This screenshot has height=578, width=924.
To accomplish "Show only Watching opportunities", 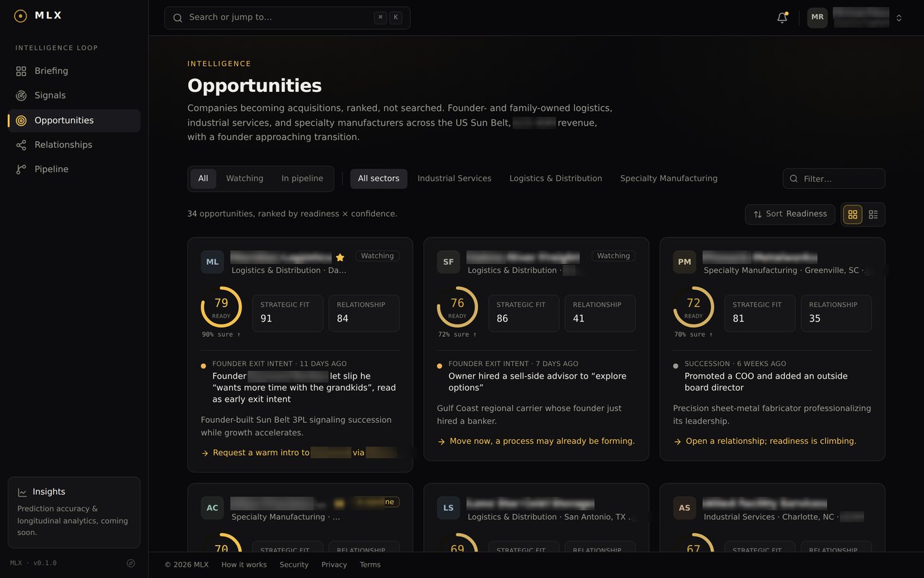I will (x=245, y=179).
